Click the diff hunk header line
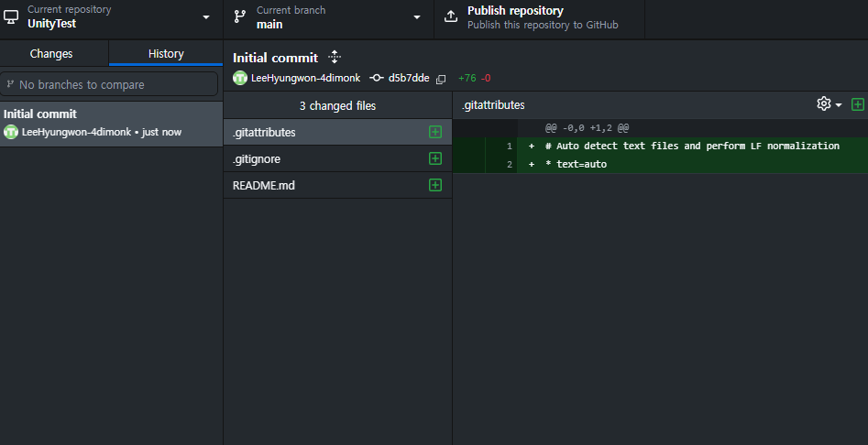The image size is (868, 445). click(x=660, y=128)
